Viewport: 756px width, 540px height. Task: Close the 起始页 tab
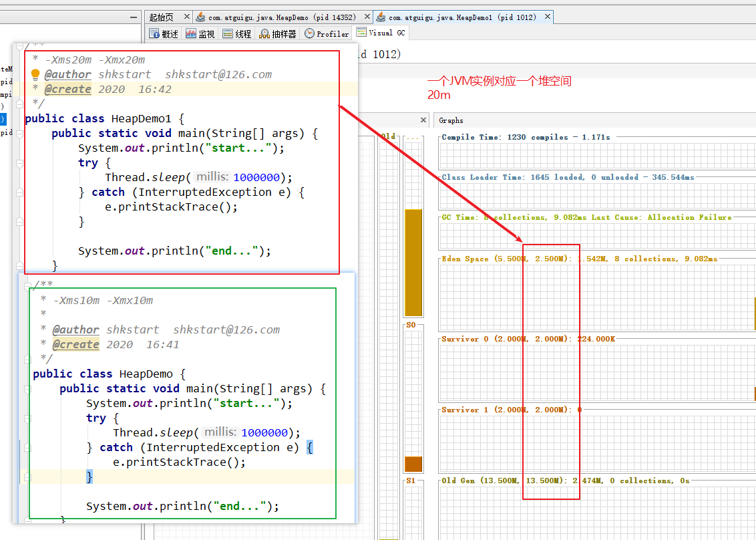(187, 17)
